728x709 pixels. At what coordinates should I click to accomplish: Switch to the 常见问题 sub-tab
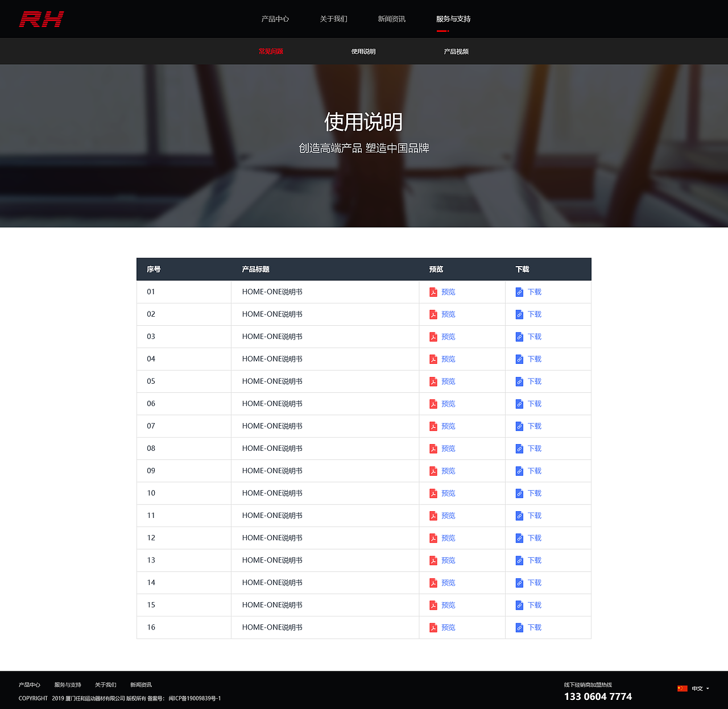click(271, 51)
